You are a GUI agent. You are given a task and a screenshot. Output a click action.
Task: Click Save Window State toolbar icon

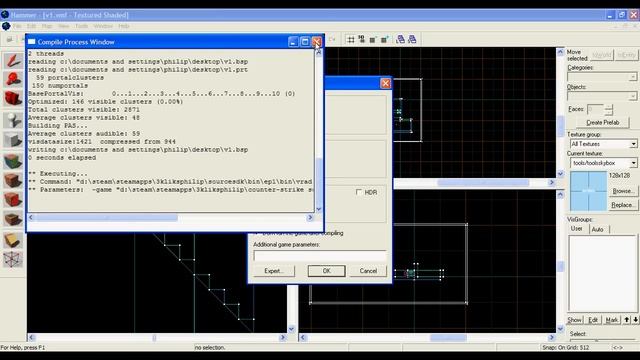(x=412, y=40)
